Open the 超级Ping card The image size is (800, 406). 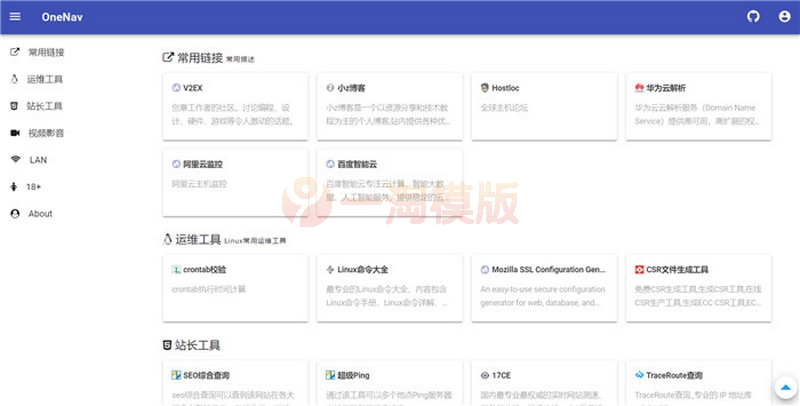coord(390,383)
